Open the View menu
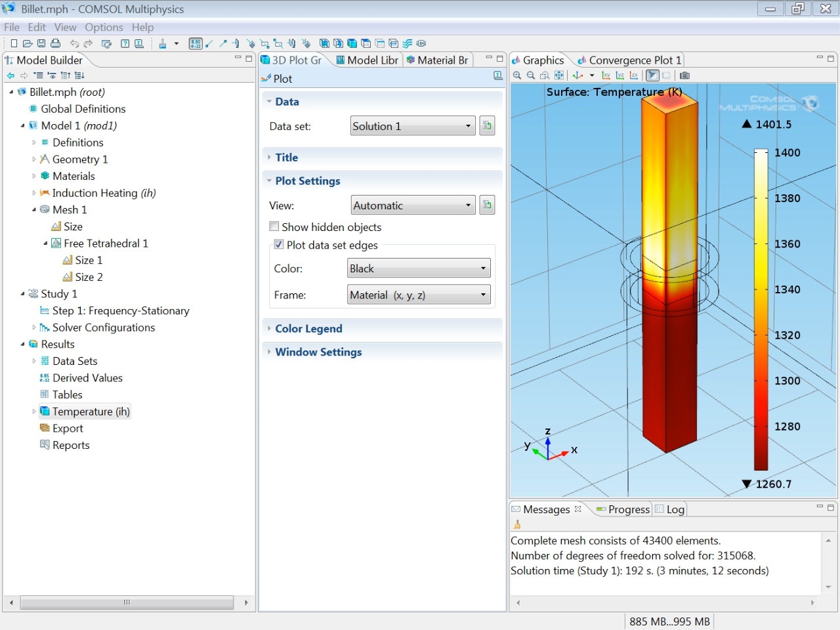 click(65, 27)
